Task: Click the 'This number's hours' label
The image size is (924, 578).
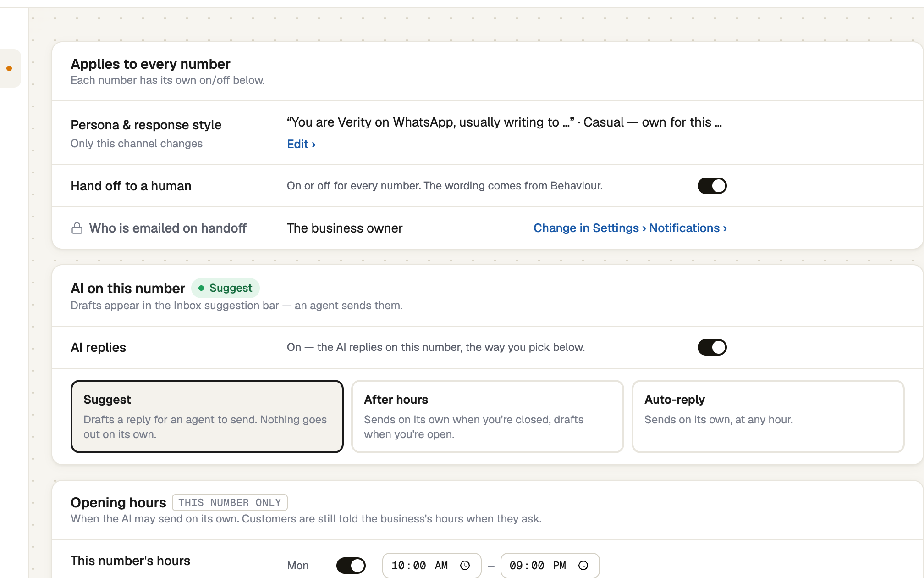Action: [x=130, y=561]
